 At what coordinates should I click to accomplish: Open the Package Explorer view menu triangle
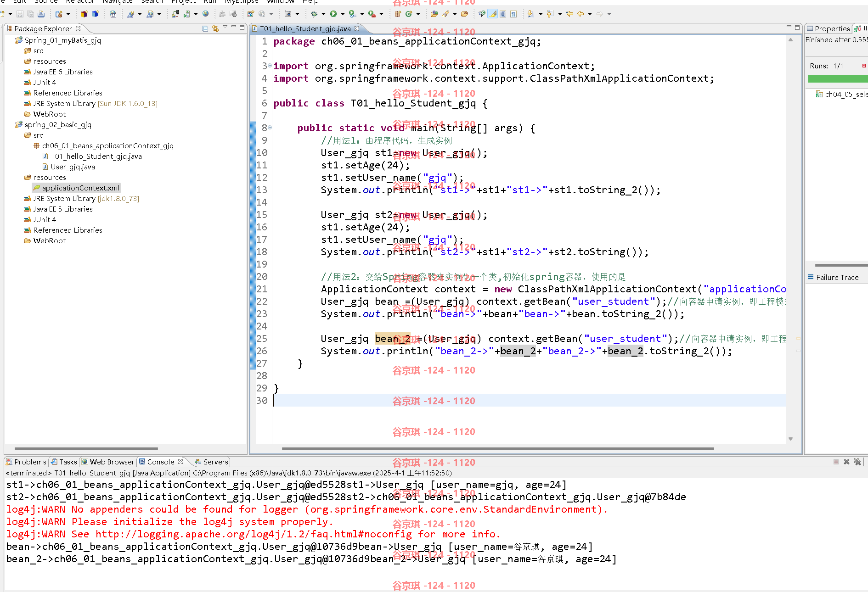(225, 27)
